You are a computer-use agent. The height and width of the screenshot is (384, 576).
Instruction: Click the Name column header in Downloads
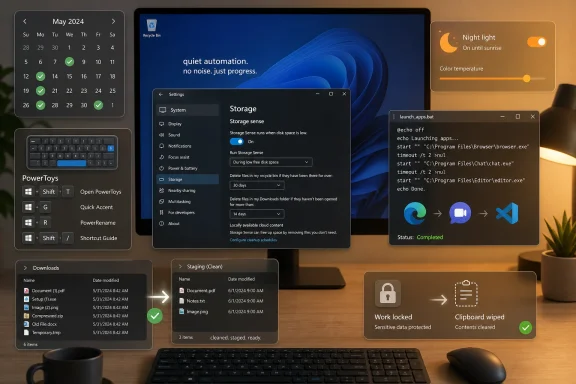(x=29, y=280)
